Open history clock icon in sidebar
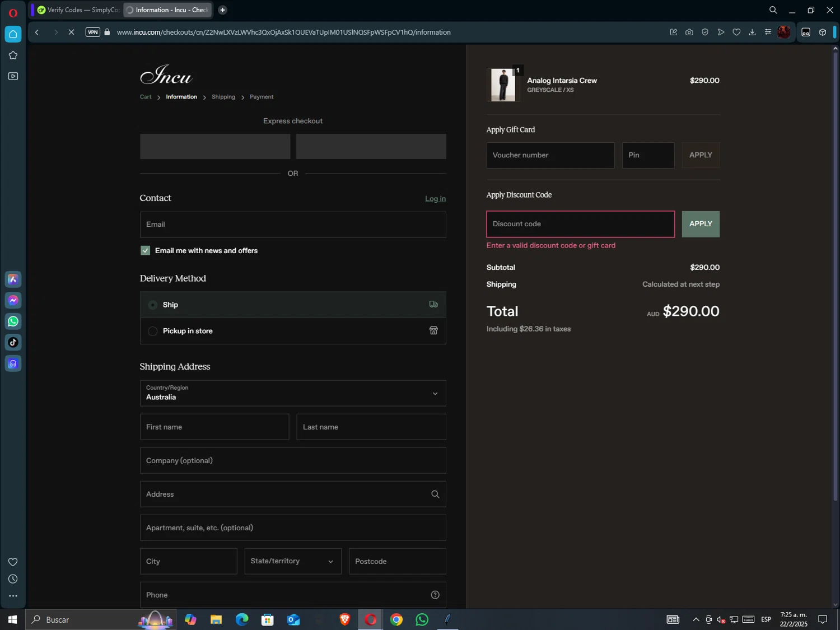Screen dimensions: 840x630 click(x=13, y=579)
